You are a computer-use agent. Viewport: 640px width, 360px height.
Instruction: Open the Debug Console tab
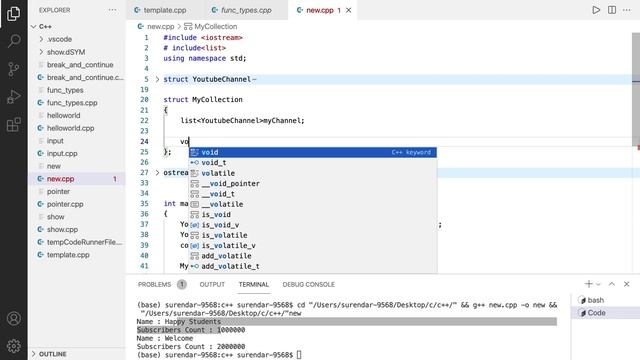coord(309,284)
